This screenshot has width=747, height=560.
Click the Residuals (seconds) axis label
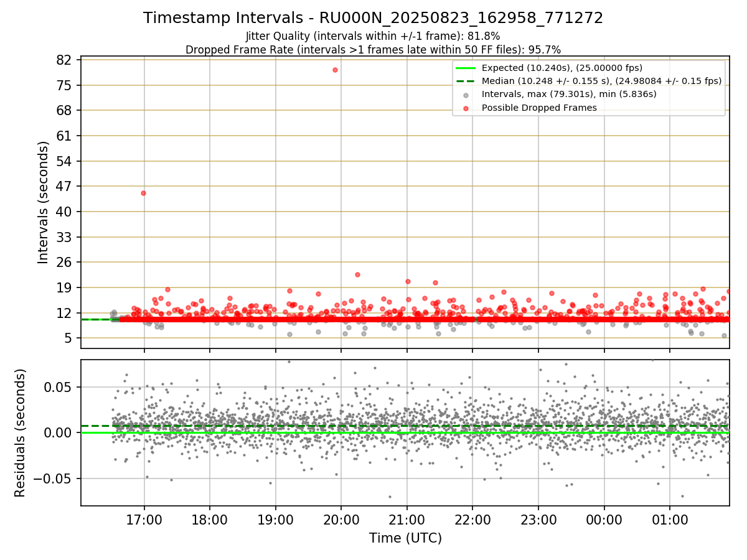20,432
